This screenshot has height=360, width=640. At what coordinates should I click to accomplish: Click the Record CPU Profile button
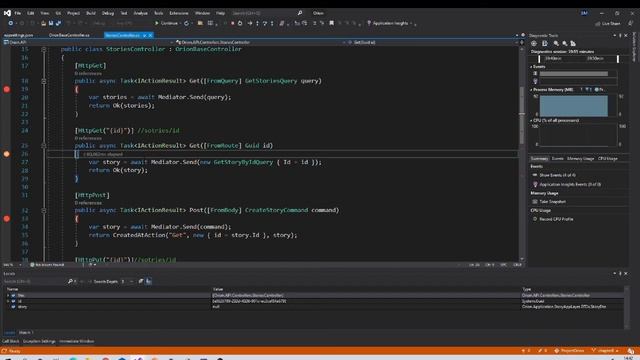click(x=556, y=219)
